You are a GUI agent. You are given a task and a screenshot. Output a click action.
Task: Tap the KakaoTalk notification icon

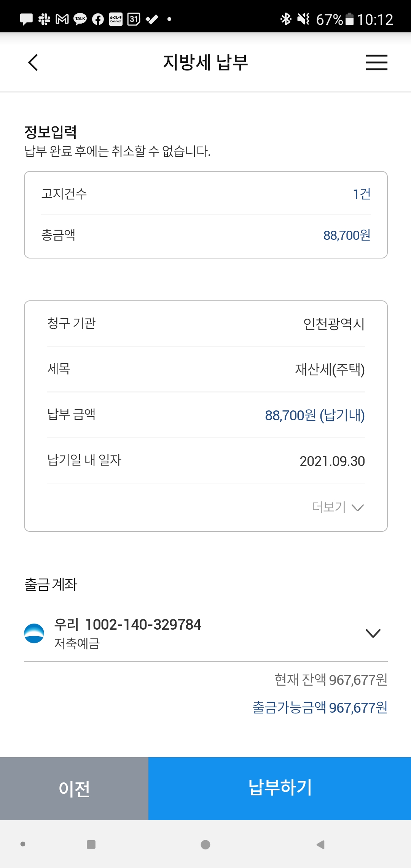coord(80,19)
